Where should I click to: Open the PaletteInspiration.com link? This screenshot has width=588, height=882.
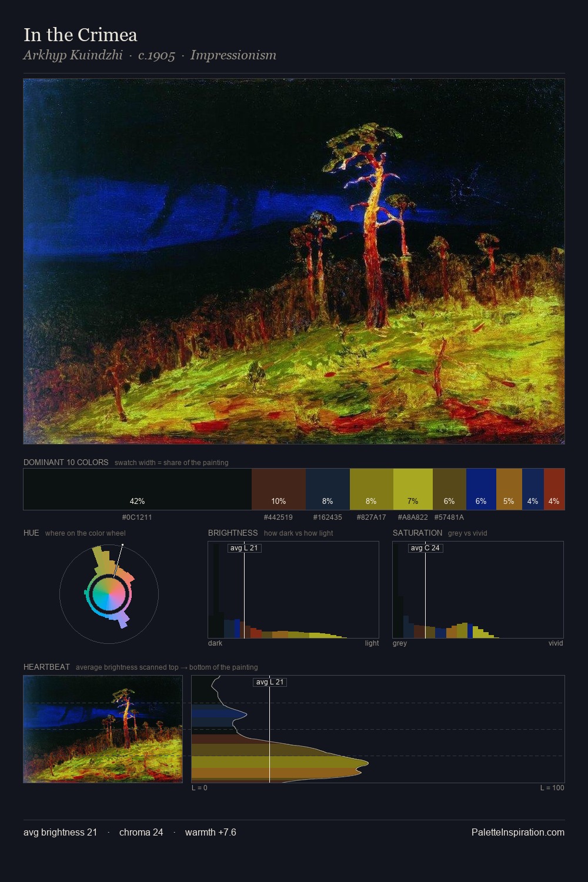pyautogui.click(x=518, y=832)
